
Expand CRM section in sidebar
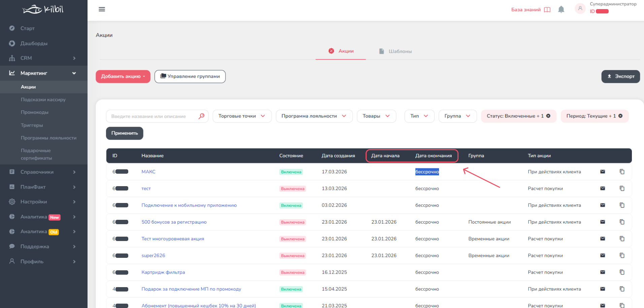44,58
